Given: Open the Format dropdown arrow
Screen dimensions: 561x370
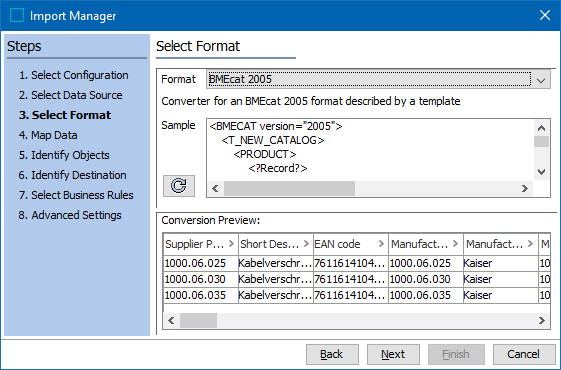Looking at the screenshot, I should tap(541, 80).
